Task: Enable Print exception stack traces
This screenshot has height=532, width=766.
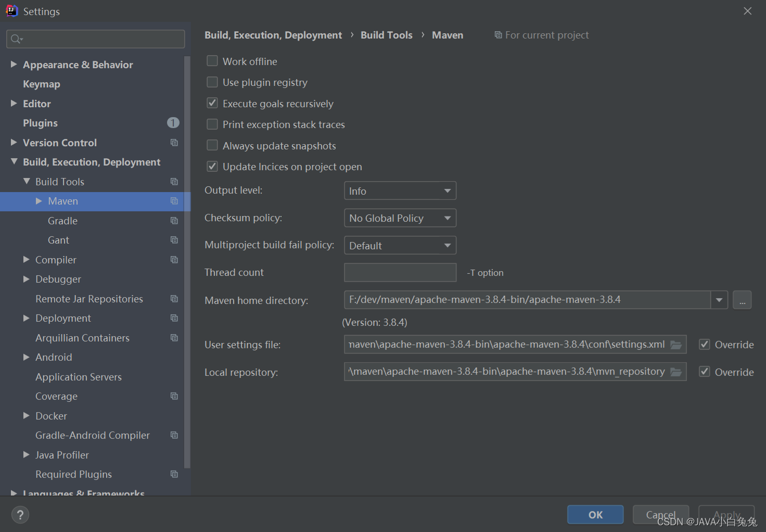Action: pos(212,124)
